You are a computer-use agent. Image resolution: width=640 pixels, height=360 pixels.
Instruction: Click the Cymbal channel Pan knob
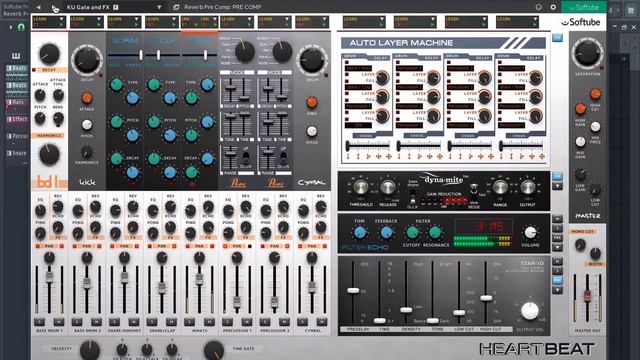click(312, 258)
